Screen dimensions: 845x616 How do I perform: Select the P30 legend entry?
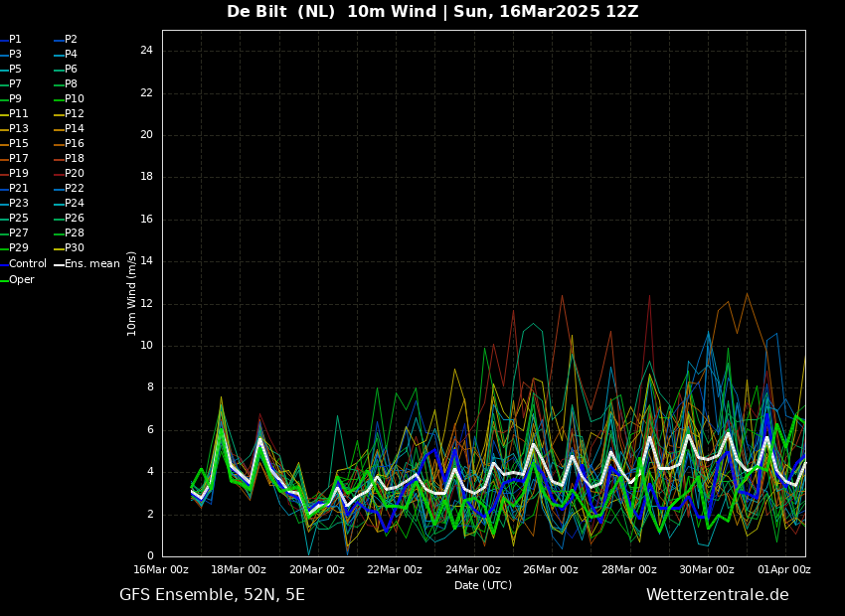click(74, 248)
